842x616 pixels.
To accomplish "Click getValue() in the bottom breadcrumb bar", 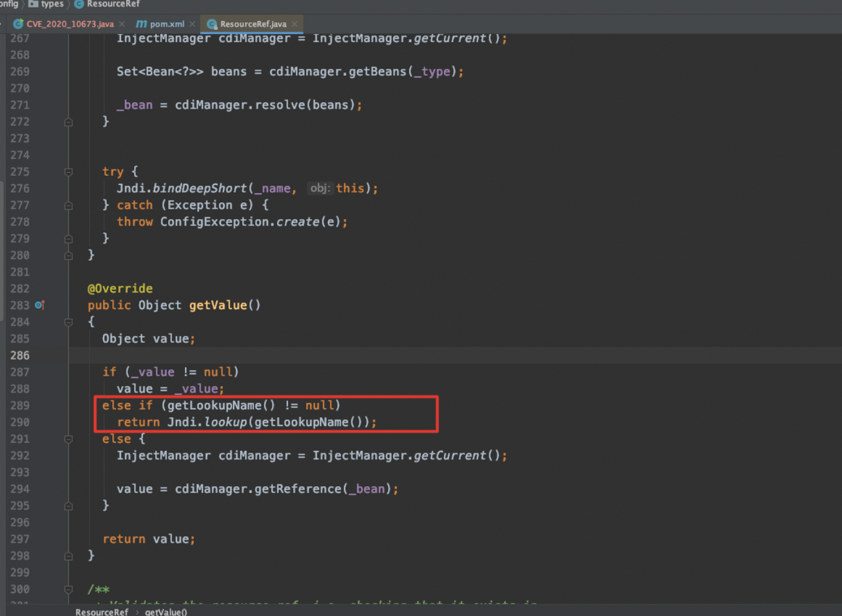I will (166, 612).
